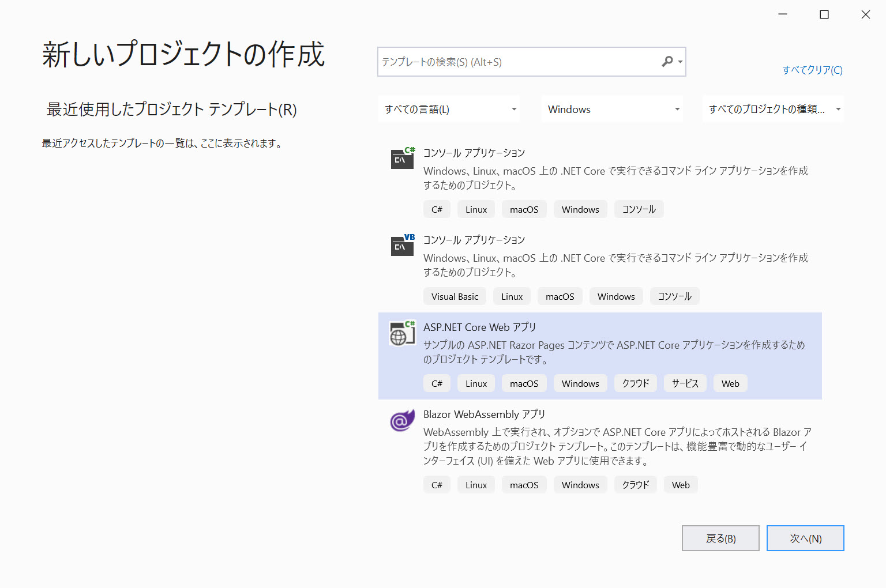Click the コンソール tag under C# console template
The height and width of the screenshot is (588, 886).
pos(639,210)
